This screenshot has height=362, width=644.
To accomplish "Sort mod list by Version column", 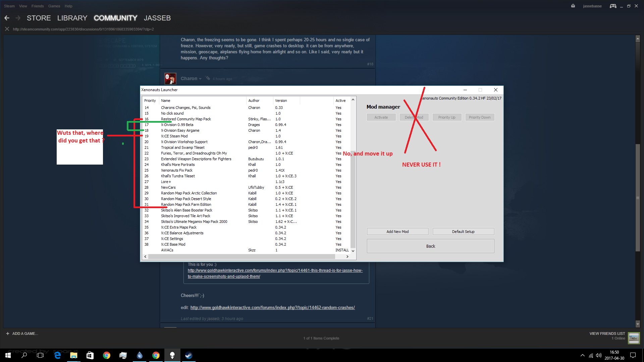I will coord(286,101).
